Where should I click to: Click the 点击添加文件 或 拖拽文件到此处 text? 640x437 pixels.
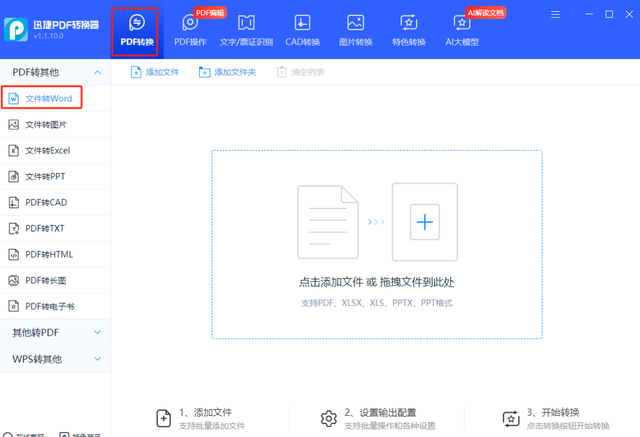[x=376, y=282]
